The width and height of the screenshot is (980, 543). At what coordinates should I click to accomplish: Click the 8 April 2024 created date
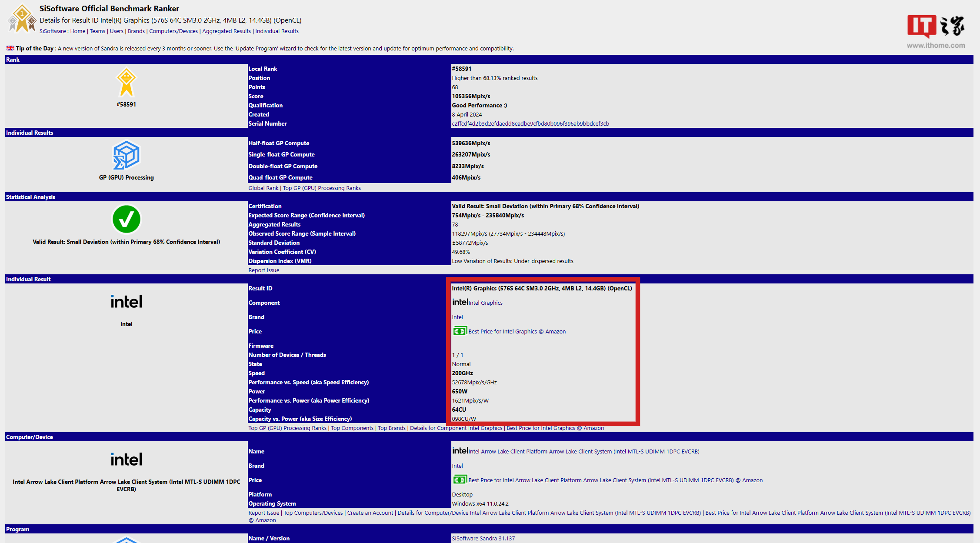(x=467, y=115)
